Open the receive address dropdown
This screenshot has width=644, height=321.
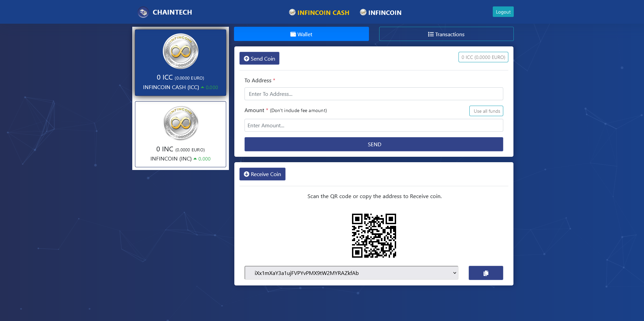coord(351,273)
